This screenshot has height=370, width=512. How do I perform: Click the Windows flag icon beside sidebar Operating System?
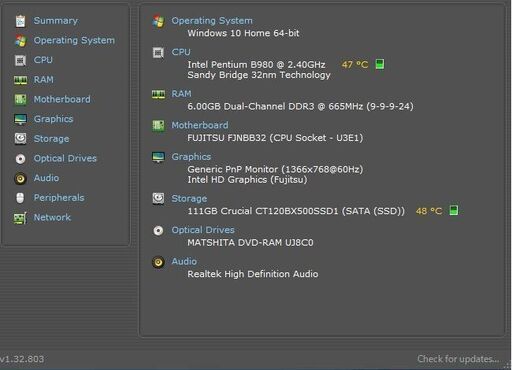click(20, 41)
